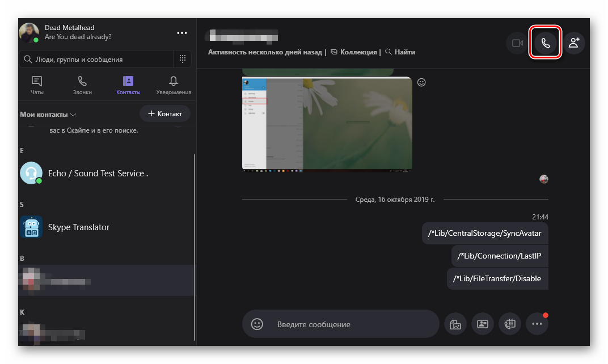Click the add person to group icon
Viewport: 608px width, 364px height.
(x=574, y=43)
